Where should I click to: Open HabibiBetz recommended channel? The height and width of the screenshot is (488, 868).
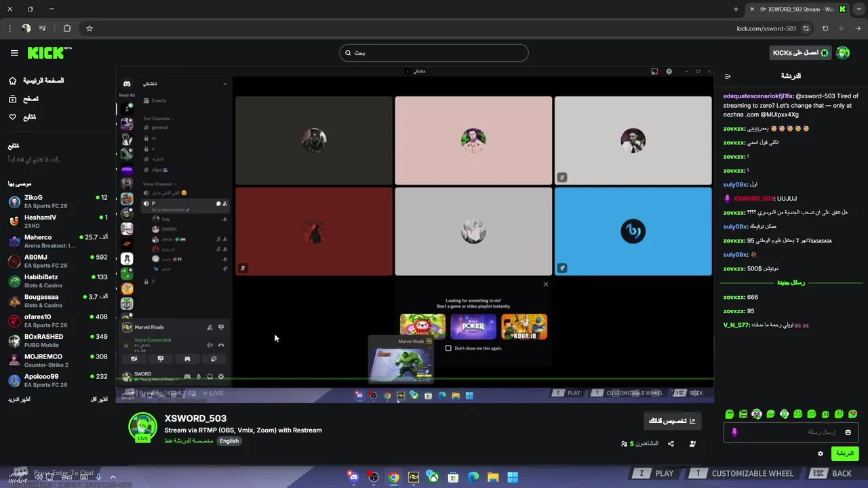tap(58, 281)
